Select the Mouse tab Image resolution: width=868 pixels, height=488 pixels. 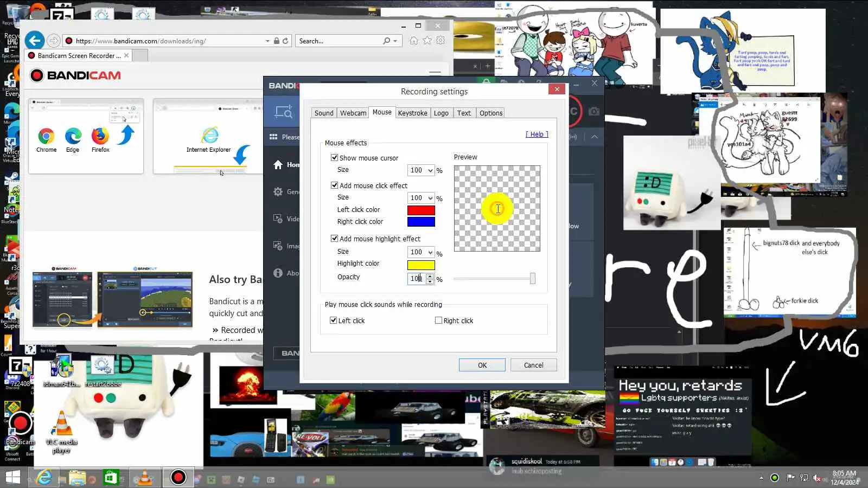[x=382, y=112]
